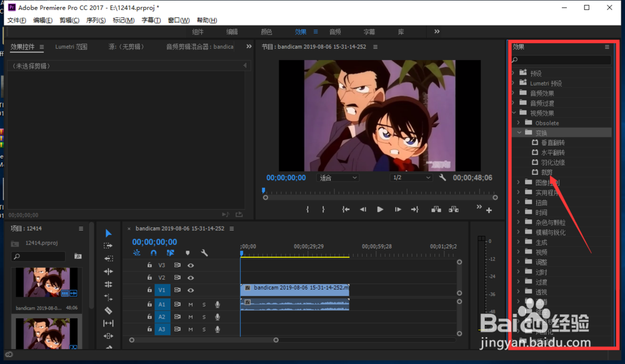Click Play in Program monitor
Screen dimensions: 625x364
pyautogui.click(x=380, y=210)
